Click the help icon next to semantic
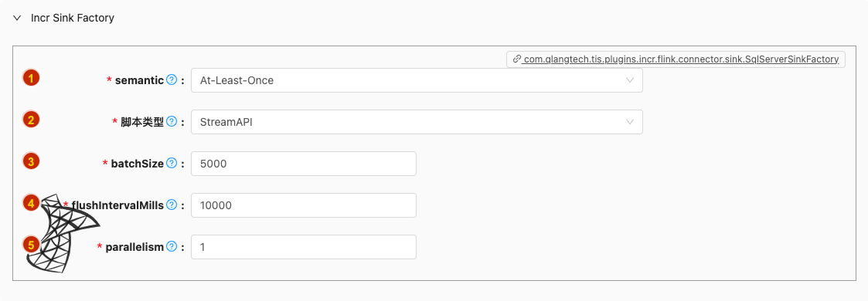 click(x=172, y=80)
